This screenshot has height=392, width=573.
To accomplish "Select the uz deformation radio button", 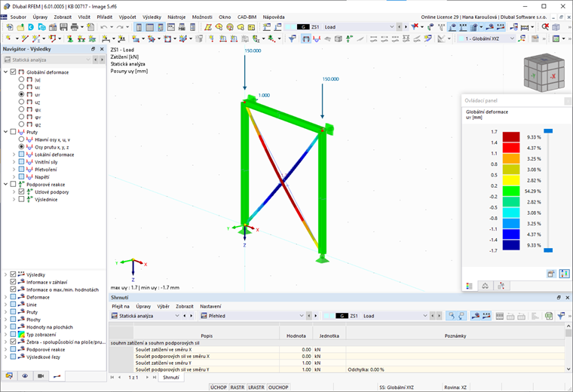I will click(x=21, y=102).
